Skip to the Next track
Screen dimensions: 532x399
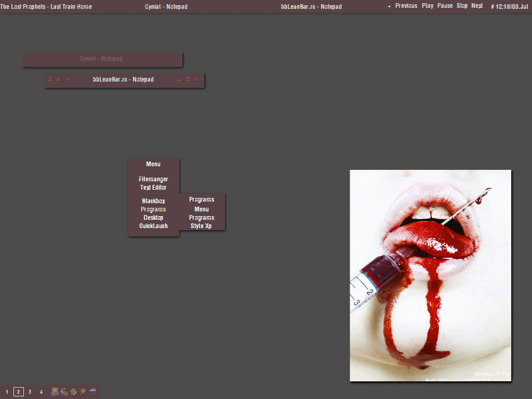(x=477, y=6)
